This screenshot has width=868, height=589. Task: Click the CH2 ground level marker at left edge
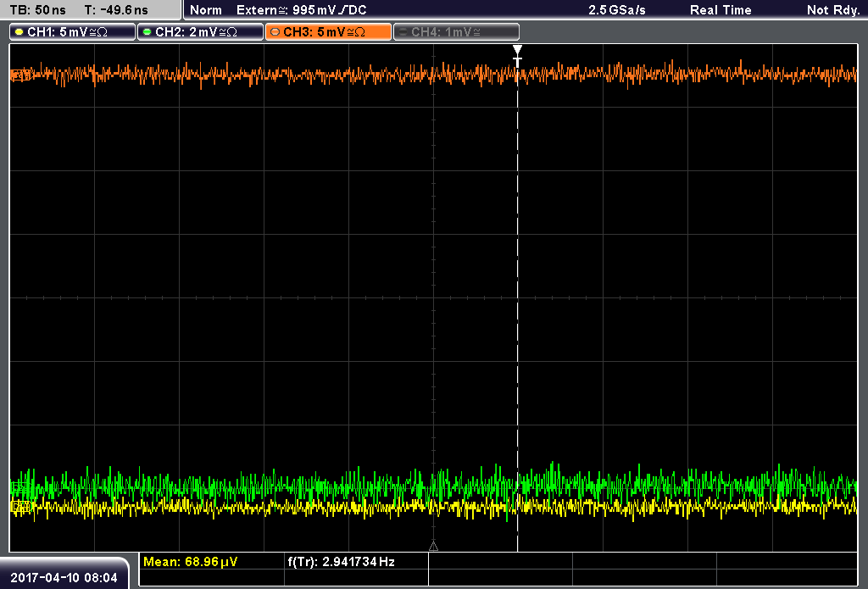coord(20,487)
